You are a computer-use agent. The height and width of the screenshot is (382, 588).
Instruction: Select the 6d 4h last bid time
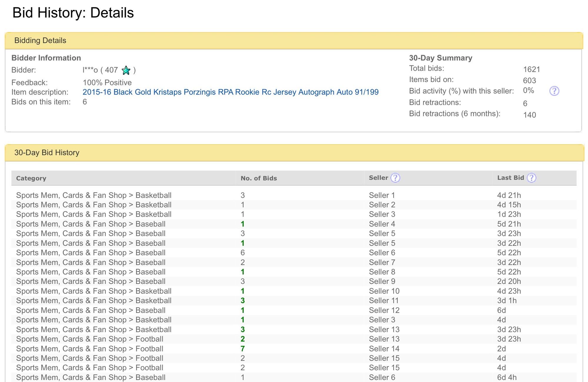coord(507,377)
